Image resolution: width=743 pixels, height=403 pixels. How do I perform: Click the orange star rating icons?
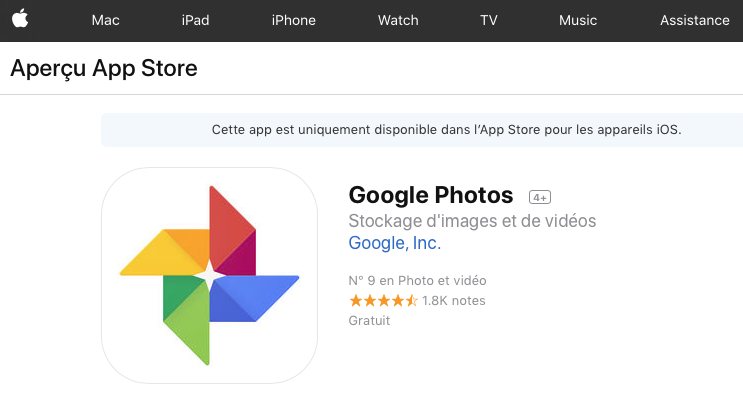(x=383, y=301)
